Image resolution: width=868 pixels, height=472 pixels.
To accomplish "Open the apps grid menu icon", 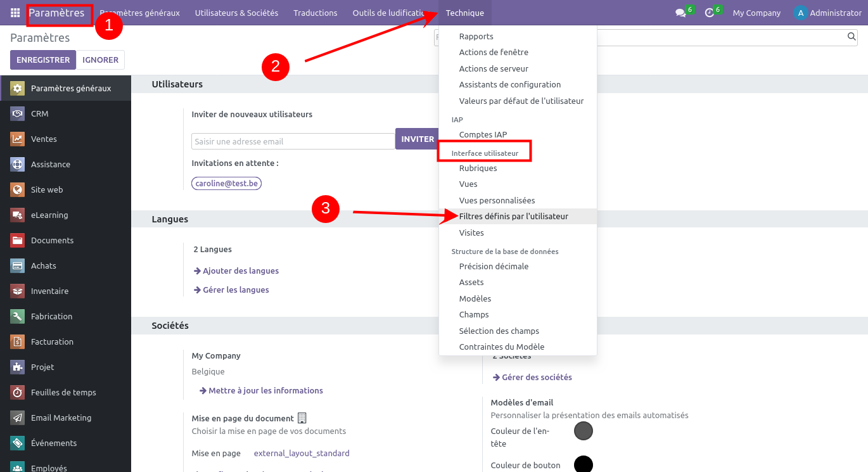I will (15, 13).
